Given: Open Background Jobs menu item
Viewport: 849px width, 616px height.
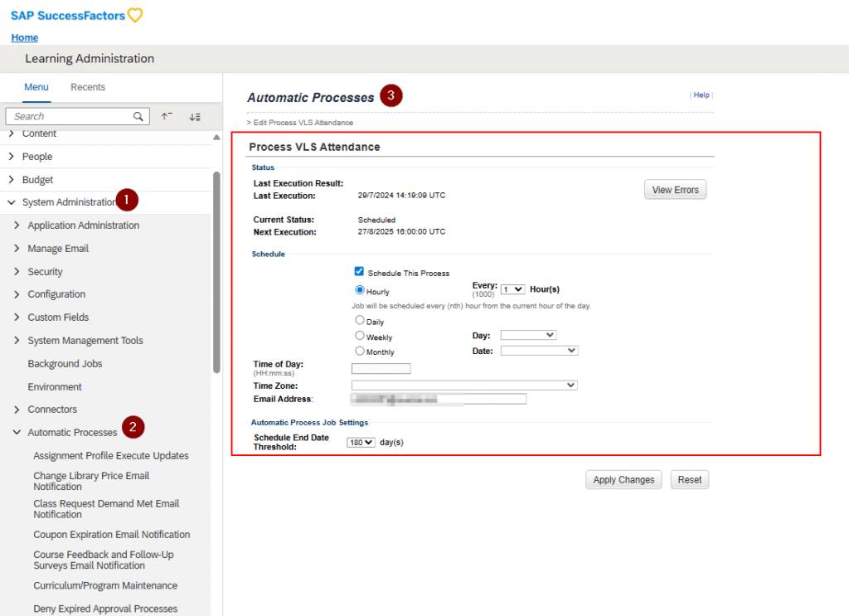Looking at the screenshot, I should [x=65, y=364].
